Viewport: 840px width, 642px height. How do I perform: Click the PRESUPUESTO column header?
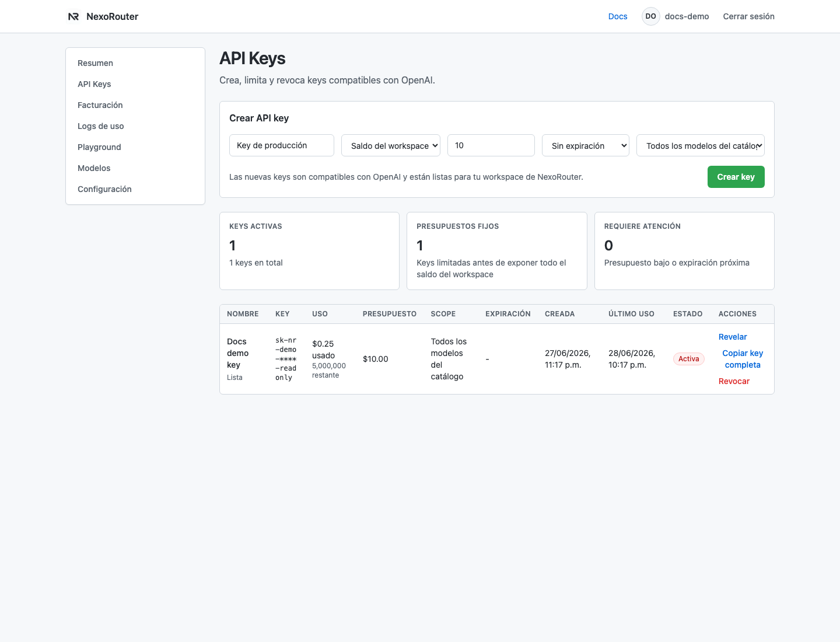pos(390,314)
